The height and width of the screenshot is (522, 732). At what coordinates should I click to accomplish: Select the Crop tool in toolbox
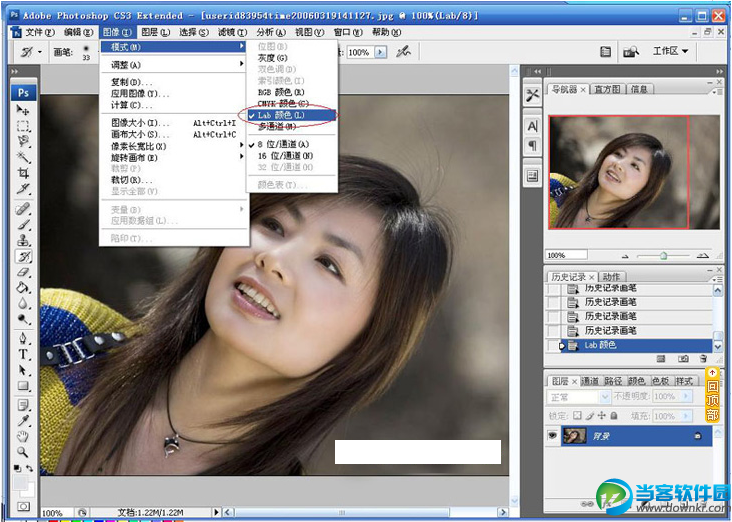[23, 173]
